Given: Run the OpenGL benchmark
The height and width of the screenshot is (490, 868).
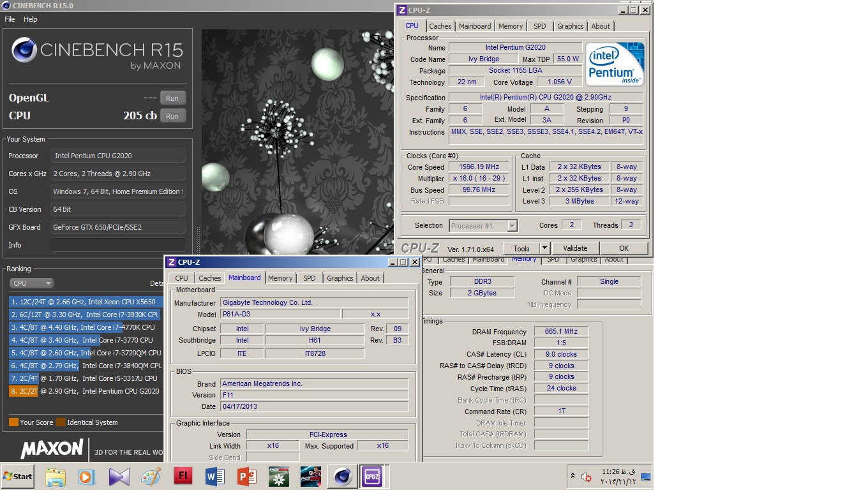Looking at the screenshot, I should point(172,98).
